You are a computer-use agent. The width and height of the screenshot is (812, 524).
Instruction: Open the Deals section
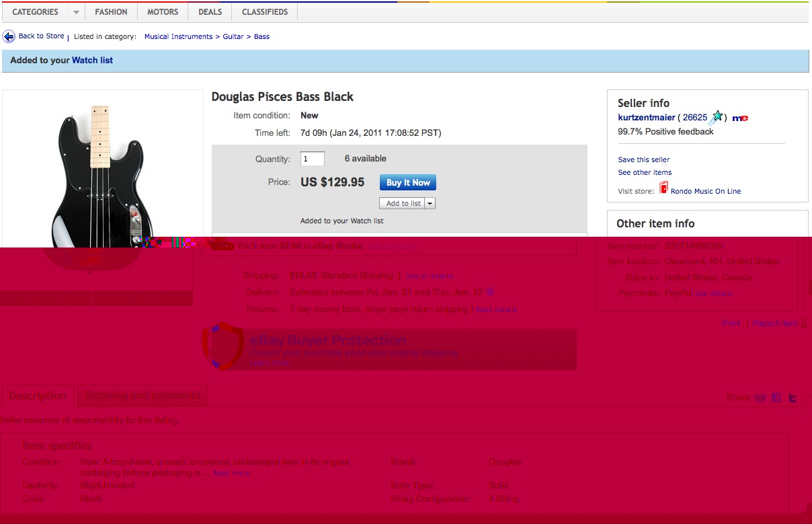[x=210, y=12]
